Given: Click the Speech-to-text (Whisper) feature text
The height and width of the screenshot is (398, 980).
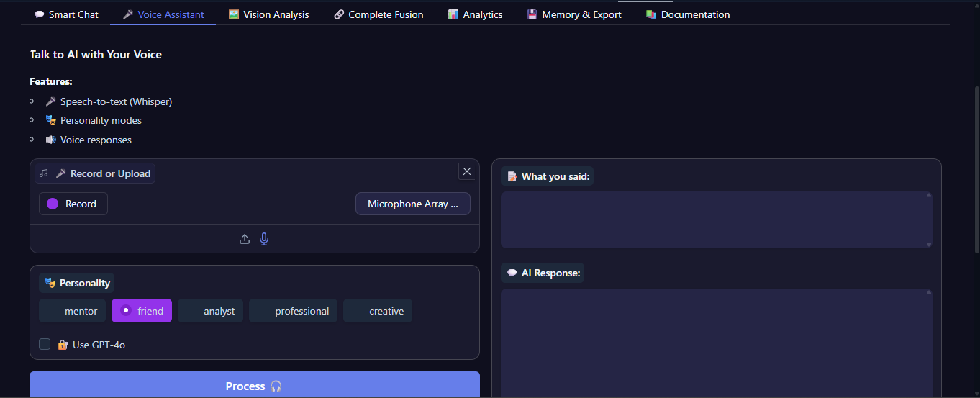Looking at the screenshot, I should click(116, 101).
